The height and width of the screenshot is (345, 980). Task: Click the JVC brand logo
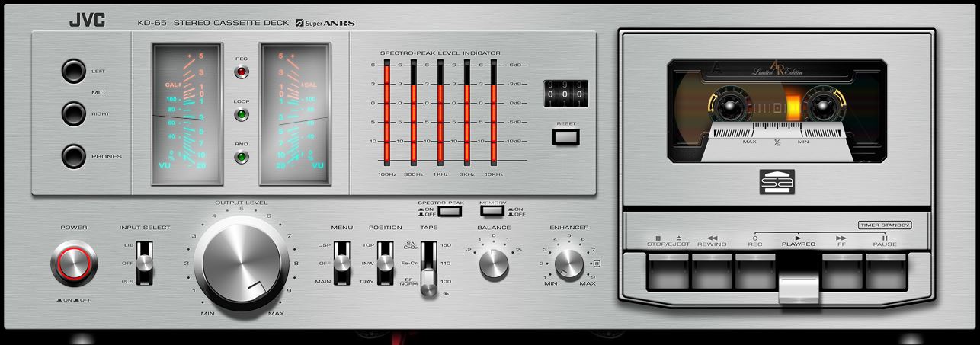tap(88, 21)
